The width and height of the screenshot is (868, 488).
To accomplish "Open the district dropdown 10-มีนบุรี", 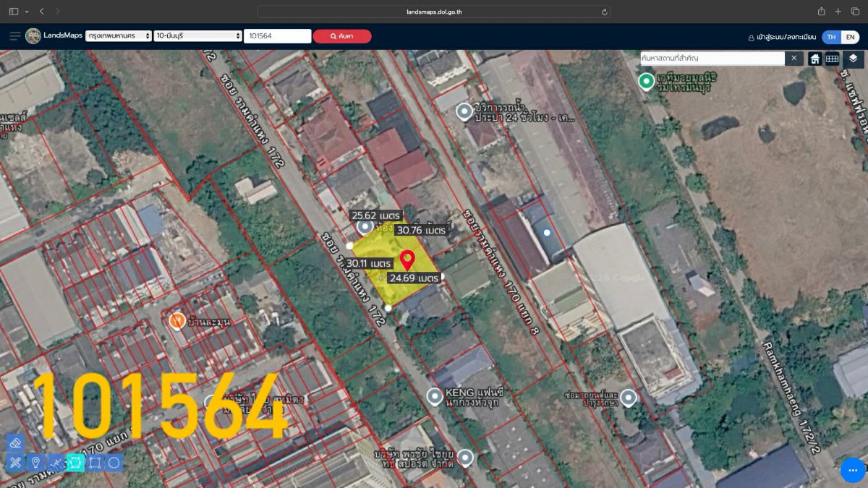I will tap(198, 35).
